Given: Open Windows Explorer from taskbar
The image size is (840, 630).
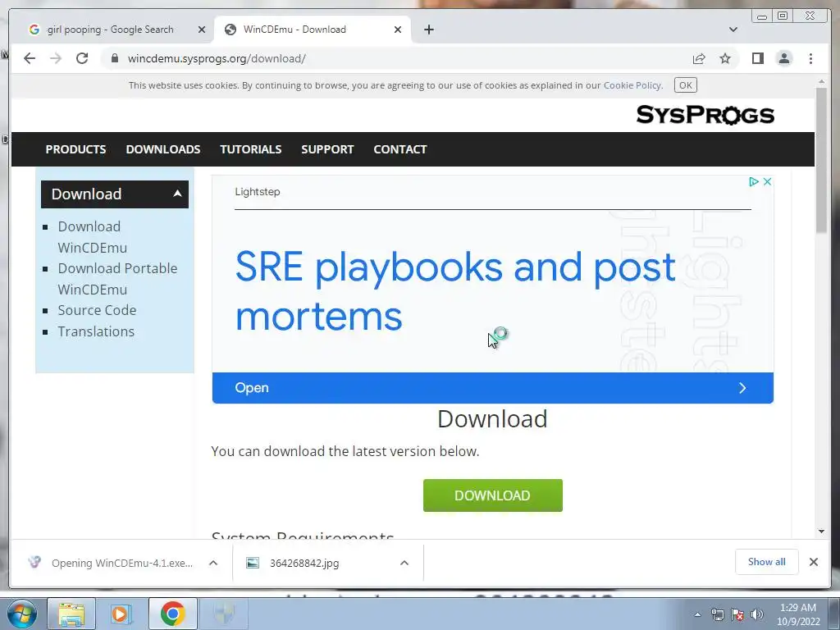Looking at the screenshot, I should pos(71,614).
